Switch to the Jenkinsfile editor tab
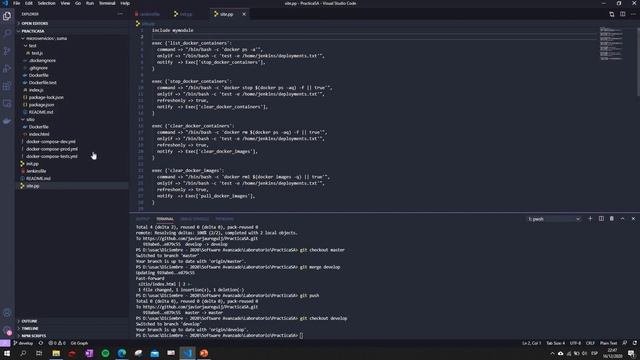 click(x=149, y=14)
